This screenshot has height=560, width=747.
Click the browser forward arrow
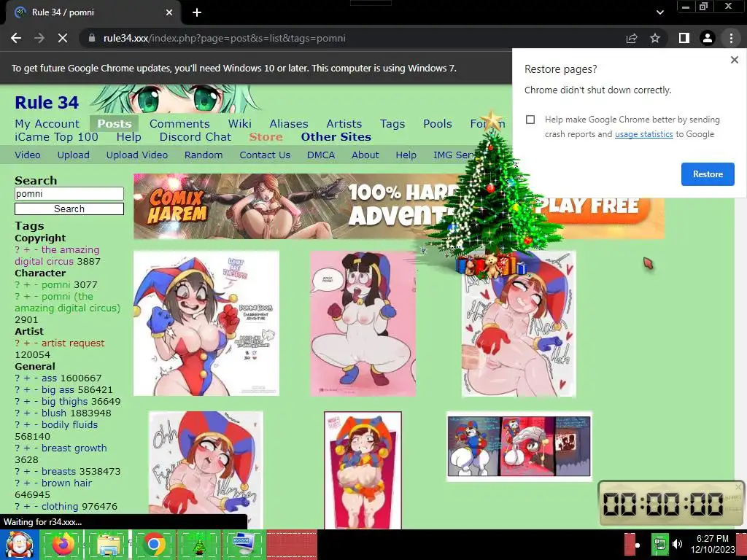click(39, 38)
